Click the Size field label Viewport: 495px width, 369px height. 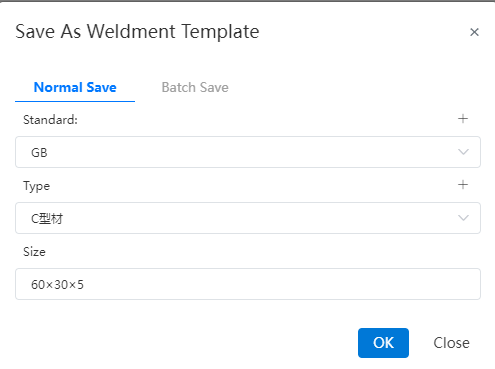coord(34,252)
